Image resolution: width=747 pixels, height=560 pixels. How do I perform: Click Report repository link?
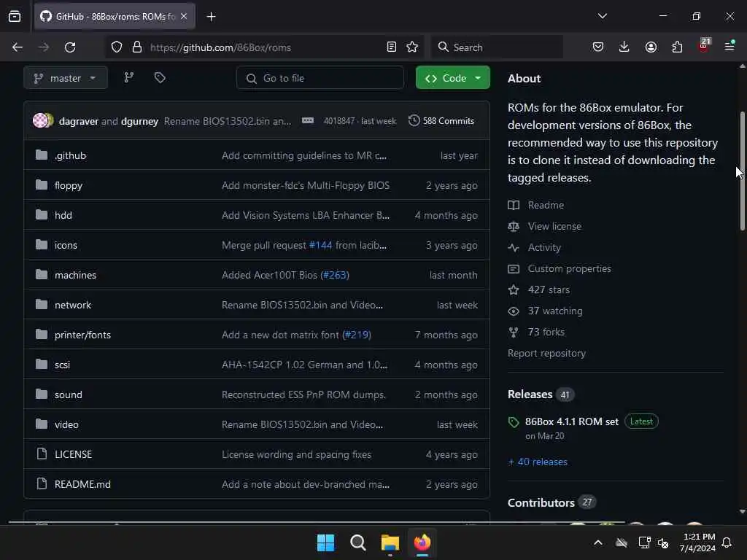click(546, 354)
